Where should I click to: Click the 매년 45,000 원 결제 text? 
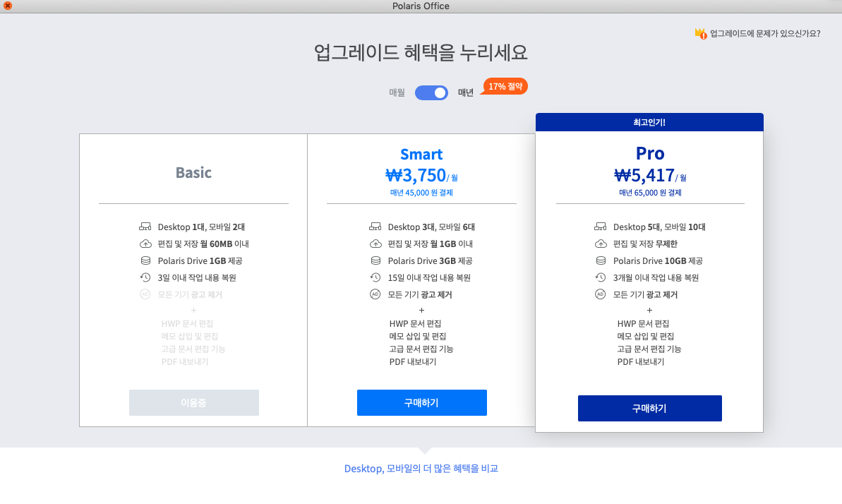421,193
